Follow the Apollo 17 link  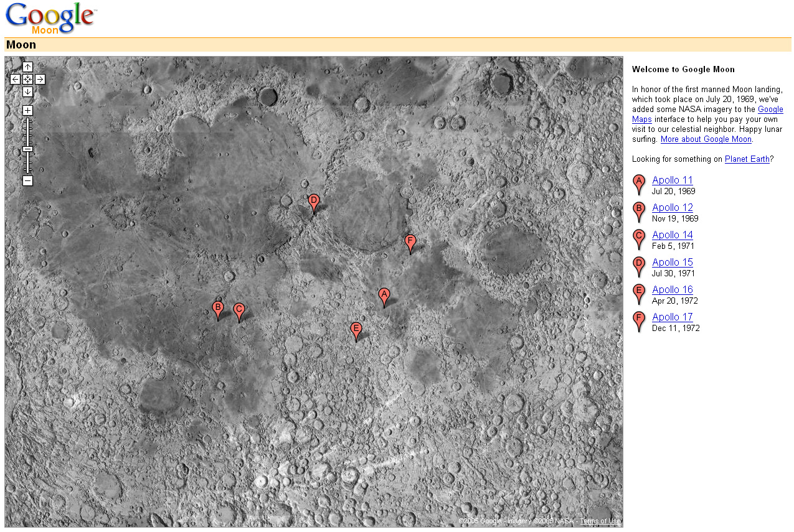pos(672,317)
